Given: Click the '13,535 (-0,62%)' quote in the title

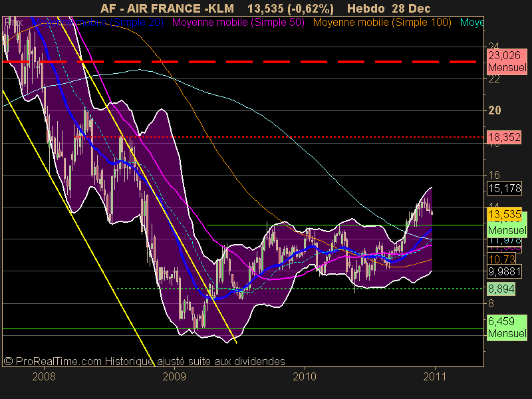Looking at the screenshot, I should click(x=291, y=8).
